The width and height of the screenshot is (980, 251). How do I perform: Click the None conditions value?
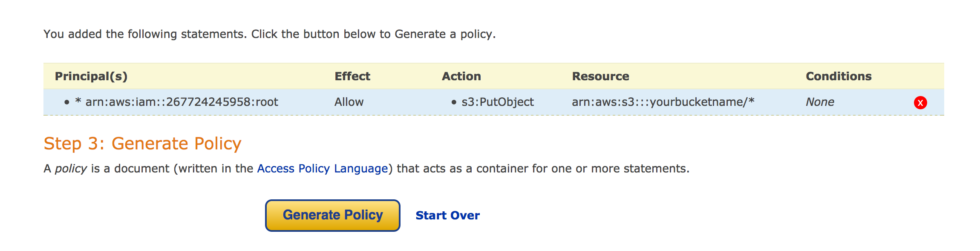[x=820, y=102]
